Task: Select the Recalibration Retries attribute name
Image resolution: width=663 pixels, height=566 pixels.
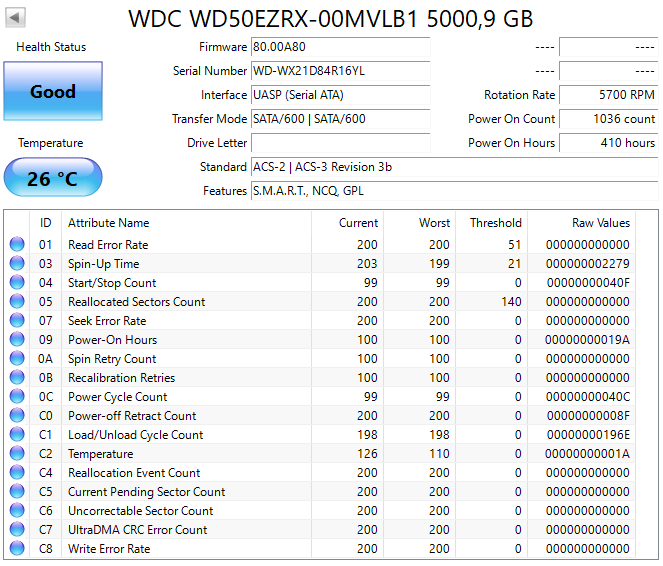Action: pos(121,378)
